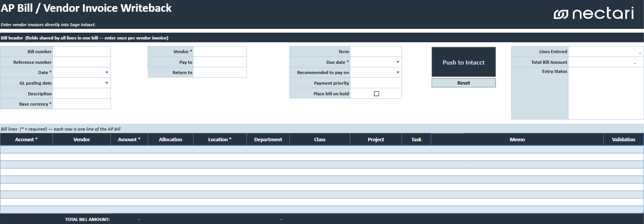
Task: Click the Validation column header
Action: pos(624,139)
